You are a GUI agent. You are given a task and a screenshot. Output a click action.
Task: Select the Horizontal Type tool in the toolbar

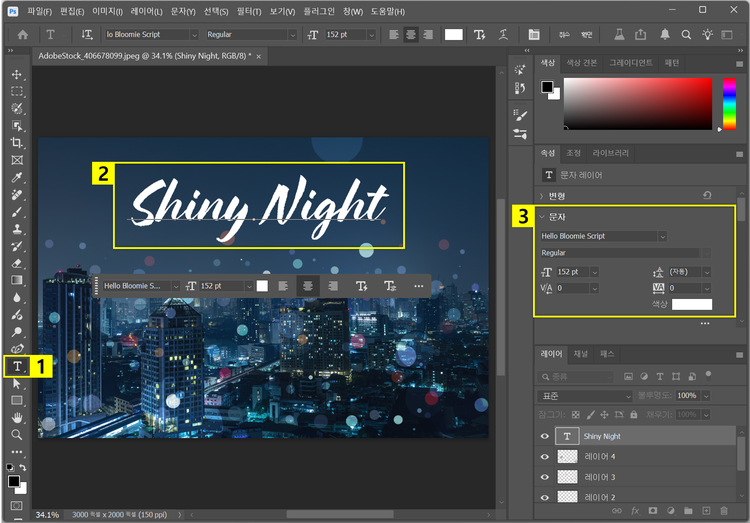click(17, 367)
